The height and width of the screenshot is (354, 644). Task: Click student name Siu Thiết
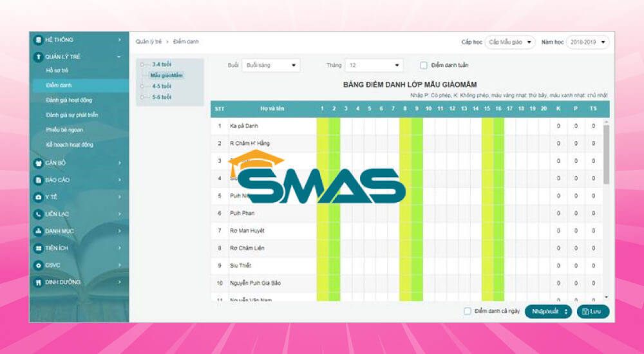[240, 266]
